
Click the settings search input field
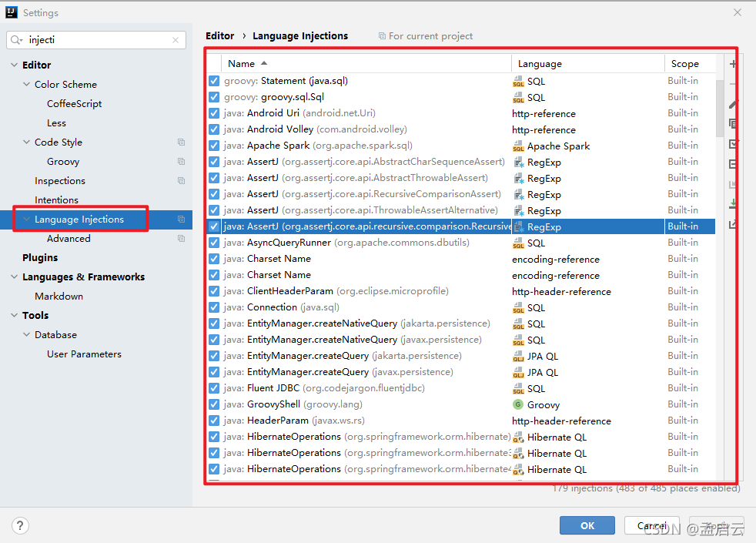pos(96,39)
